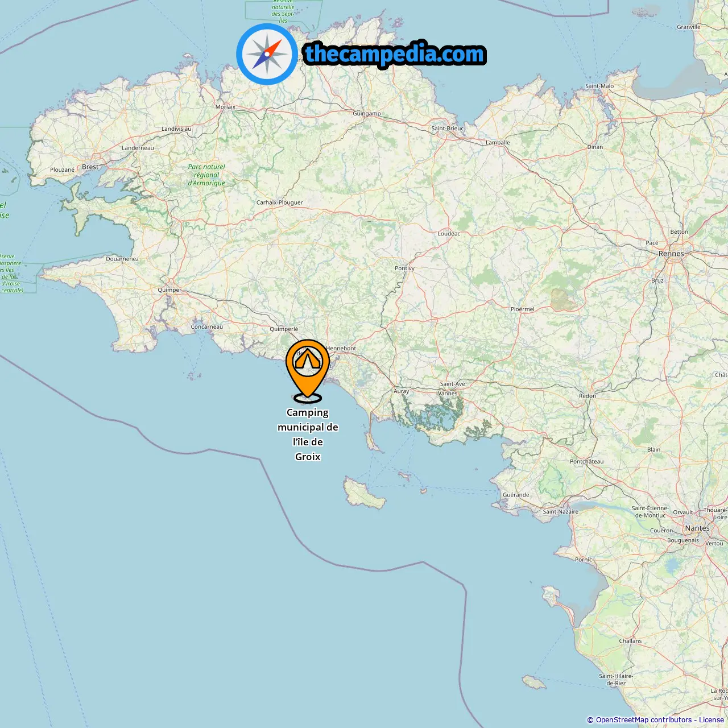Open the thecampedia.com site title
This screenshot has width=728, height=728.
tap(395, 54)
